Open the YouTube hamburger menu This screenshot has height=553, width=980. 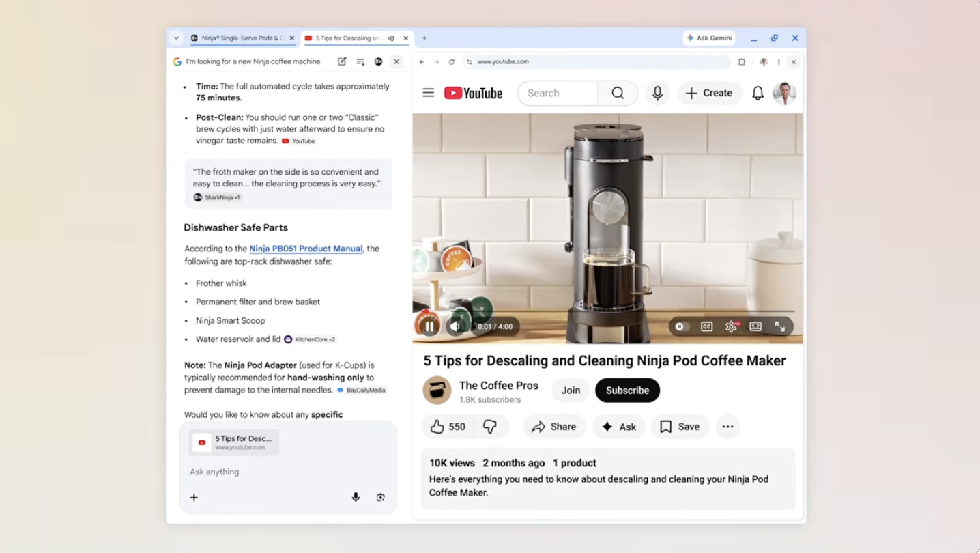click(x=428, y=93)
